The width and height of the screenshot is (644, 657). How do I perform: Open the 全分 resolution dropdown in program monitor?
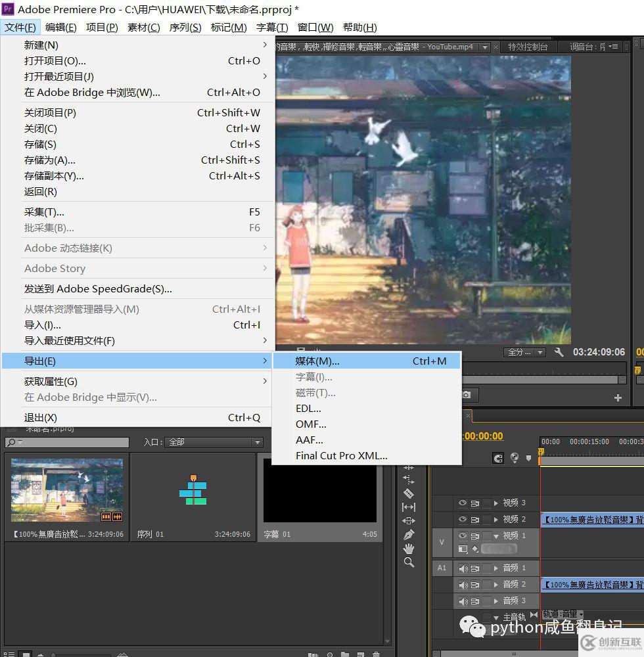pyautogui.click(x=525, y=352)
